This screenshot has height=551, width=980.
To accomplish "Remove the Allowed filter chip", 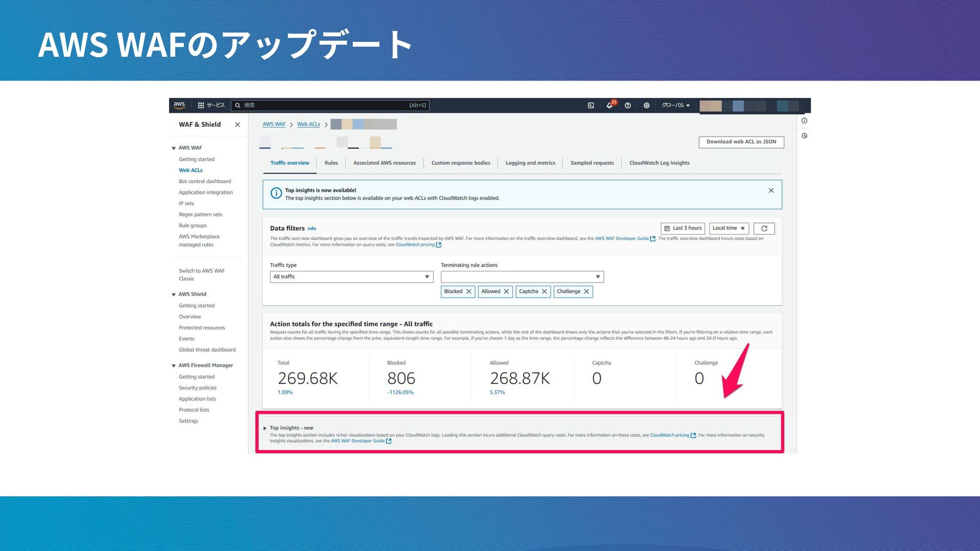I will (506, 292).
